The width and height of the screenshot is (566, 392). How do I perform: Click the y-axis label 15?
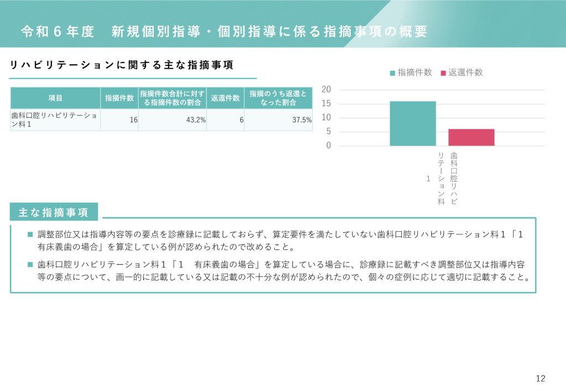326,103
